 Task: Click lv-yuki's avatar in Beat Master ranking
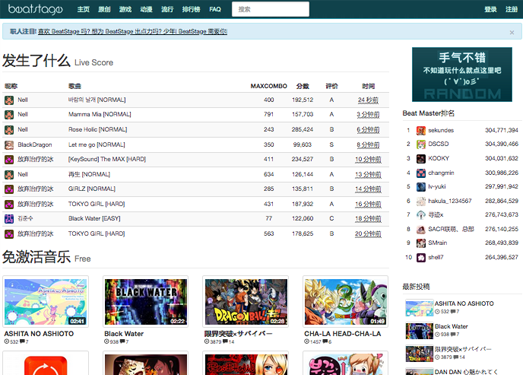(x=421, y=187)
